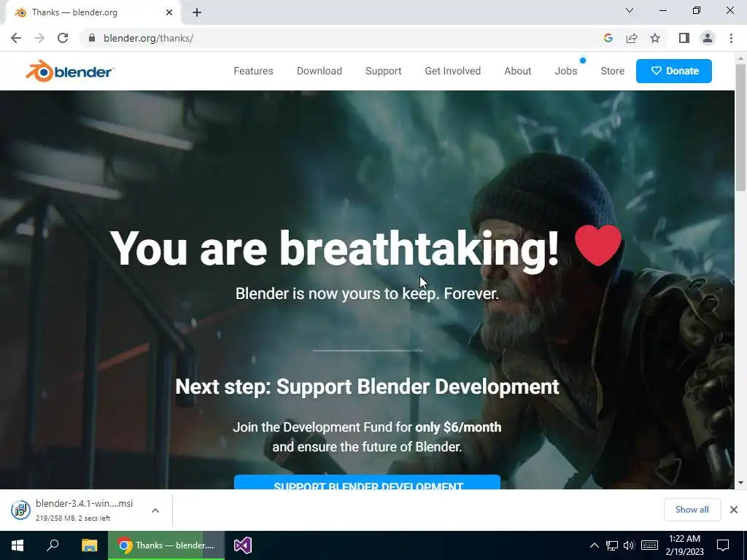The image size is (747, 560).
Task: Open the browser side panel
Action: [x=684, y=38]
